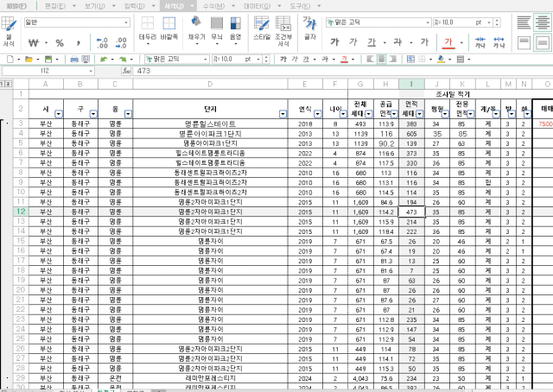Undo the last action
This screenshot has width=553, height=392.
[x=104, y=60]
